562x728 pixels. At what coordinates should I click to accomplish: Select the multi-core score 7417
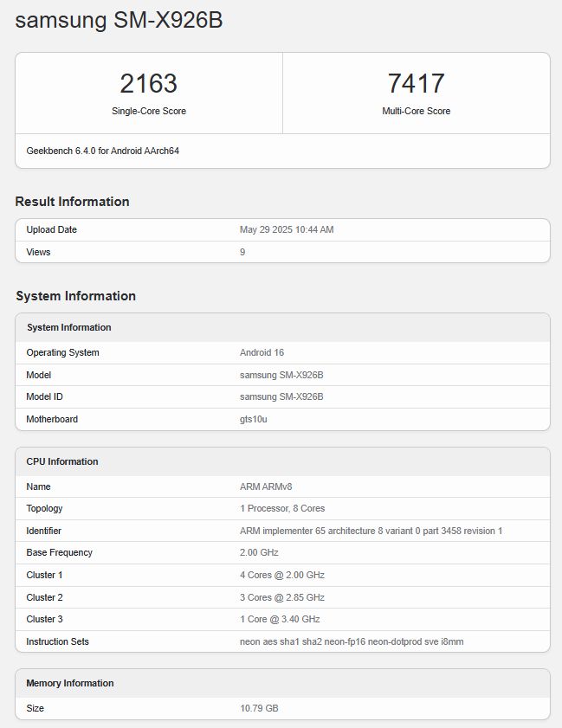click(x=417, y=83)
